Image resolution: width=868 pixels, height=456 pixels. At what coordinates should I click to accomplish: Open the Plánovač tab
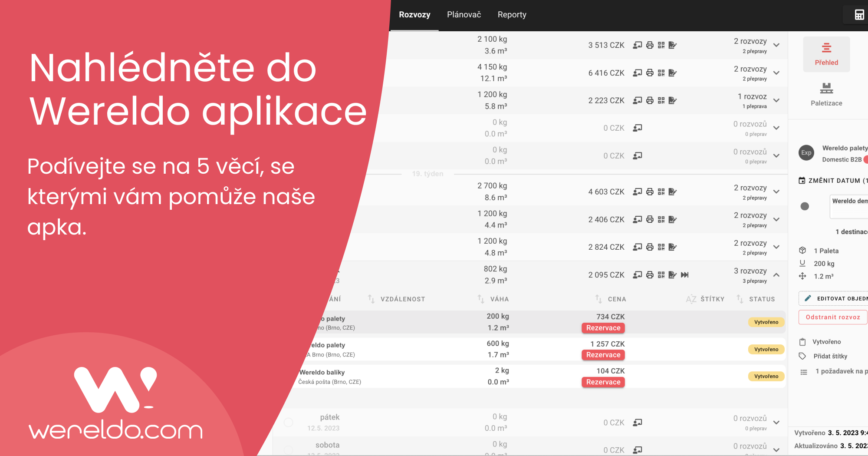[x=464, y=15]
